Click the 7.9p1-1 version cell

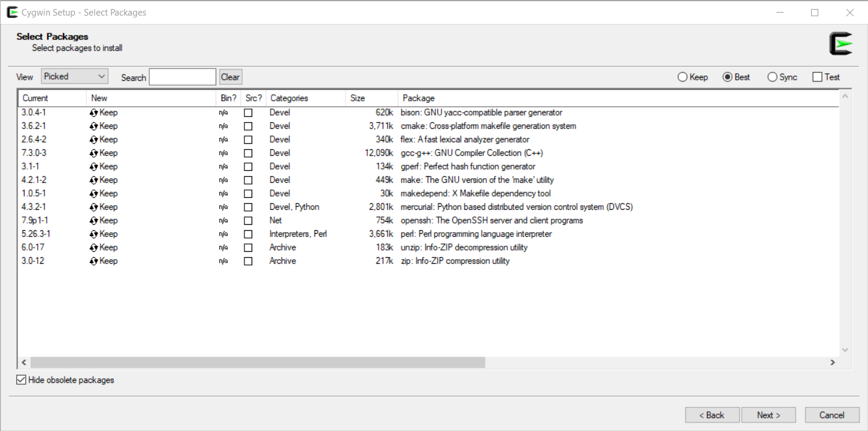[35, 221]
